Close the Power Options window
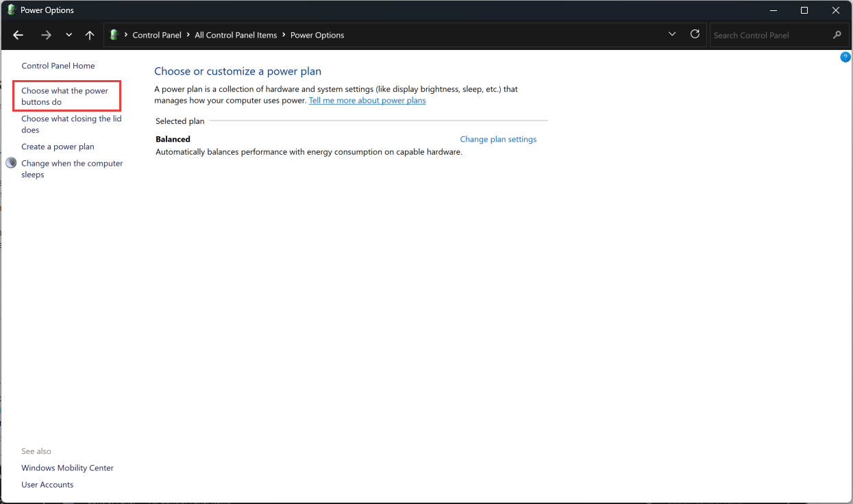 click(836, 10)
